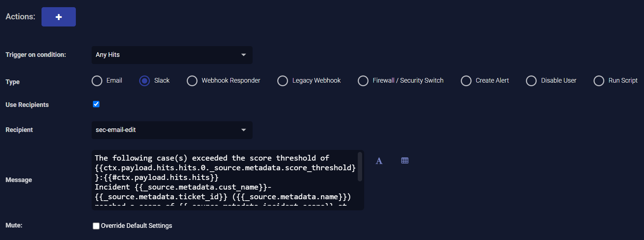Click the Recipient dropdown arrow
This screenshot has width=644, height=240.
click(244, 130)
